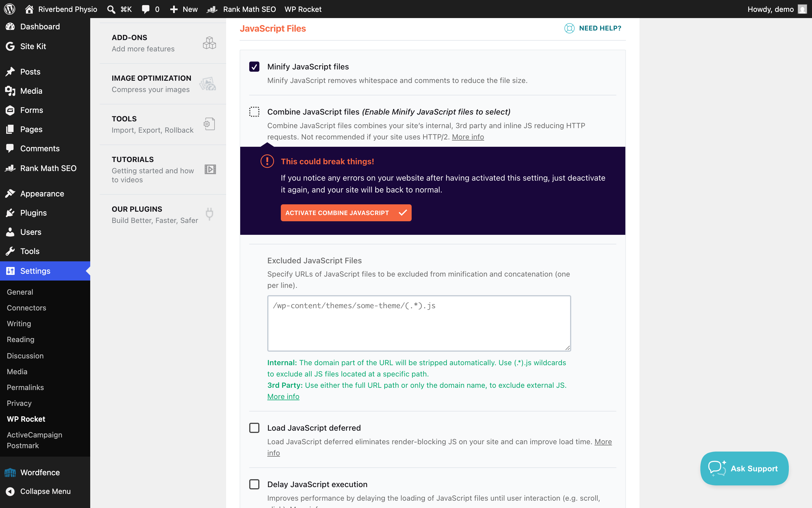This screenshot has height=508, width=812.
Task: Open Reading settings submenu
Action: point(21,339)
